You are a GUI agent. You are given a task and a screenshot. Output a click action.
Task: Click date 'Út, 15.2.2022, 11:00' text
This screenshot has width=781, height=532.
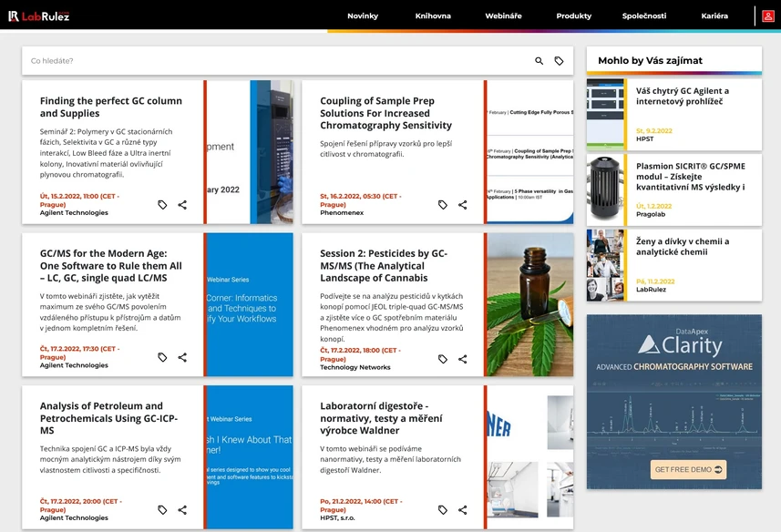[x=79, y=200]
